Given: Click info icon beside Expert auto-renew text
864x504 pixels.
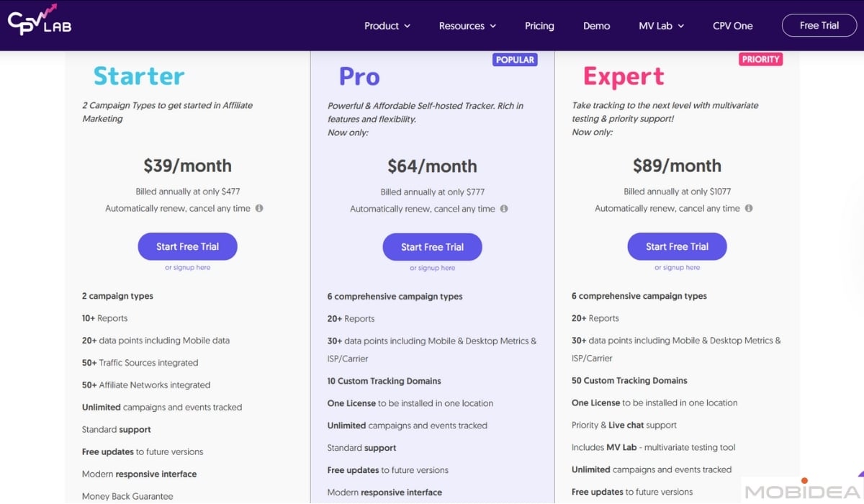Looking at the screenshot, I should point(749,208).
